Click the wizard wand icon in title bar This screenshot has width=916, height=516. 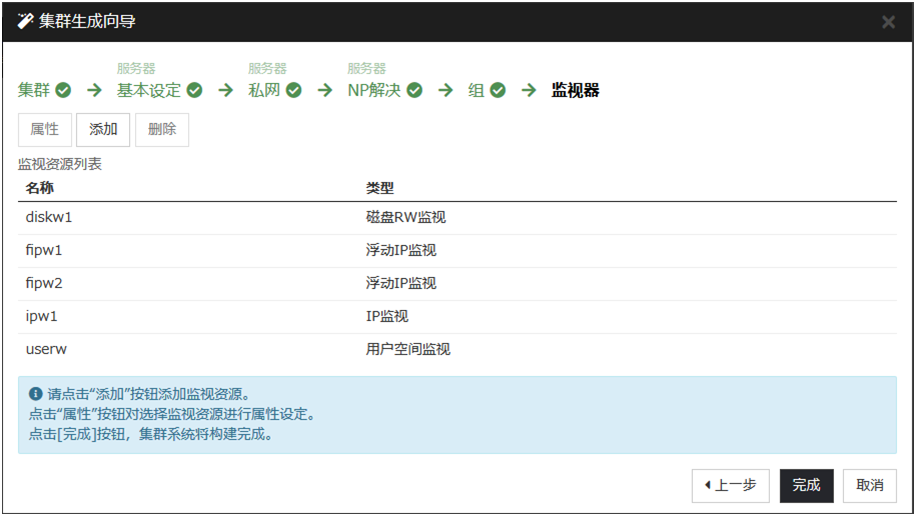tap(26, 21)
